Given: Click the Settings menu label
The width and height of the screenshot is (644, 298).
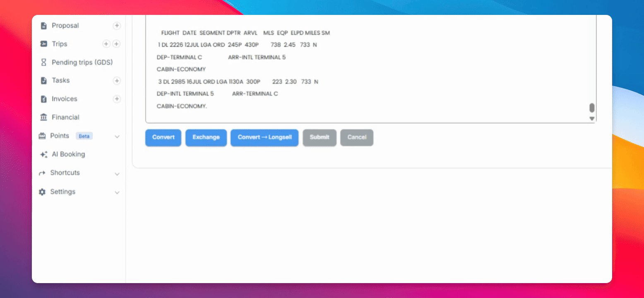Looking at the screenshot, I should (x=63, y=192).
